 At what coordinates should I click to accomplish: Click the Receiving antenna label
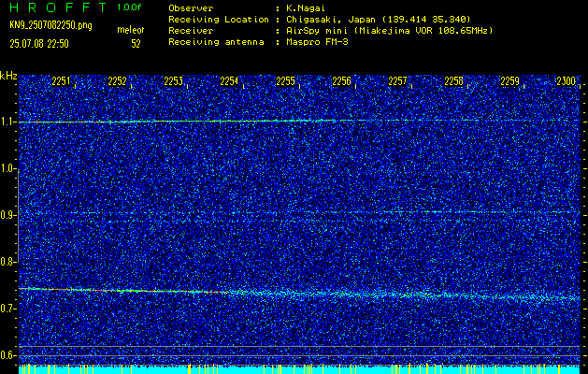tap(216, 42)
